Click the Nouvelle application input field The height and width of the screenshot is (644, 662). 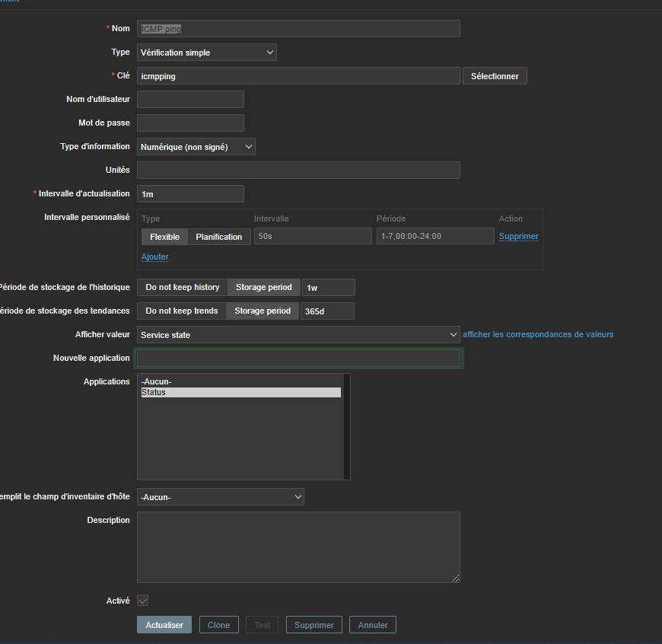[298, 359]
